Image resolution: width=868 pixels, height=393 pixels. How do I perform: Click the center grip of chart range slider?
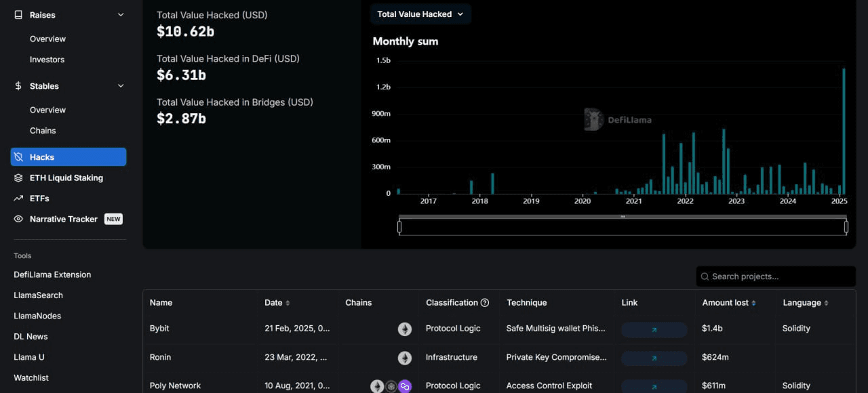pos(623,217)
